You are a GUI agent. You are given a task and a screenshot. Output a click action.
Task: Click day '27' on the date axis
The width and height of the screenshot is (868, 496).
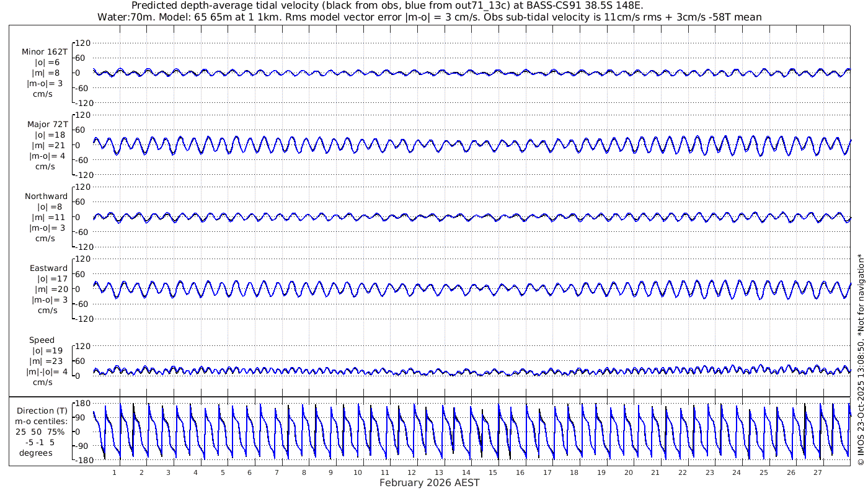click(x=818, y=472)
